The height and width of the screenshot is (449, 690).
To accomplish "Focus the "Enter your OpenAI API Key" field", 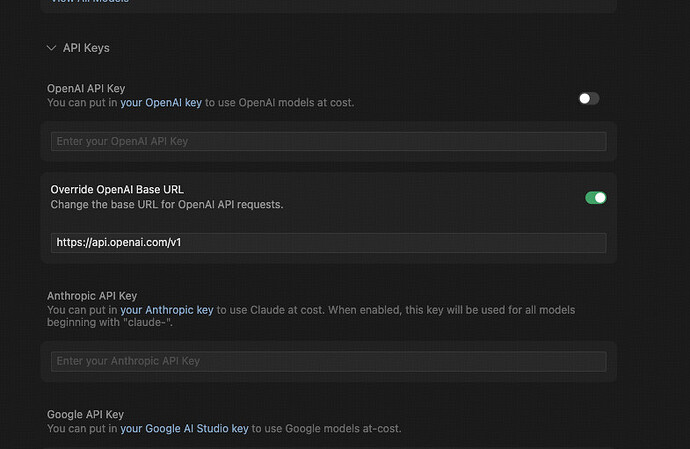I will tap(328, 141).
